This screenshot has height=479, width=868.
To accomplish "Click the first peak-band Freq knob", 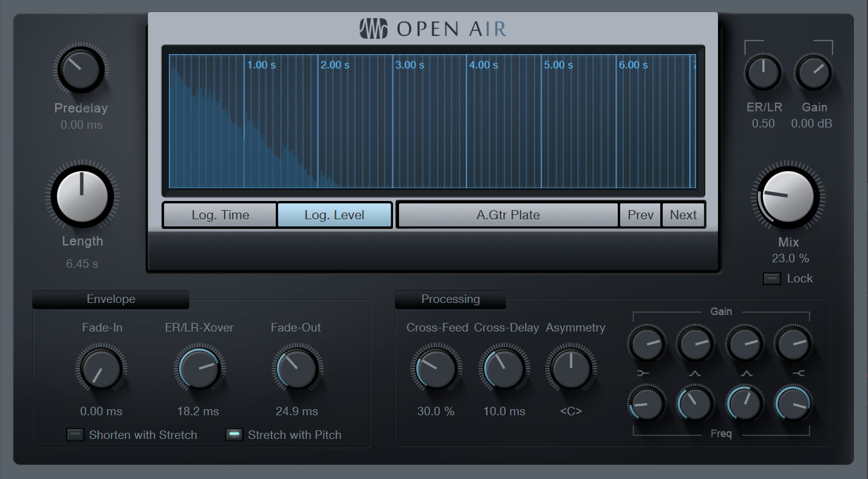I will coord(695,404).
